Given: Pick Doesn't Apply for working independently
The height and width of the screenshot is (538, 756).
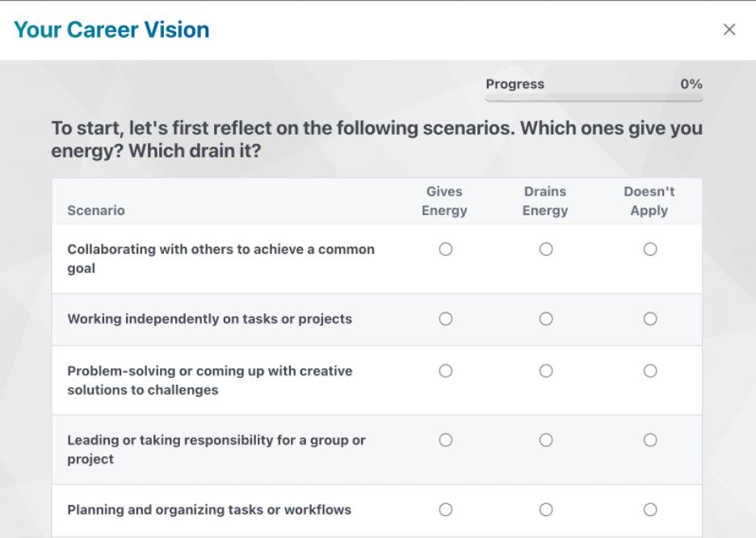Looking at the screenshot, I should (650, 318).
